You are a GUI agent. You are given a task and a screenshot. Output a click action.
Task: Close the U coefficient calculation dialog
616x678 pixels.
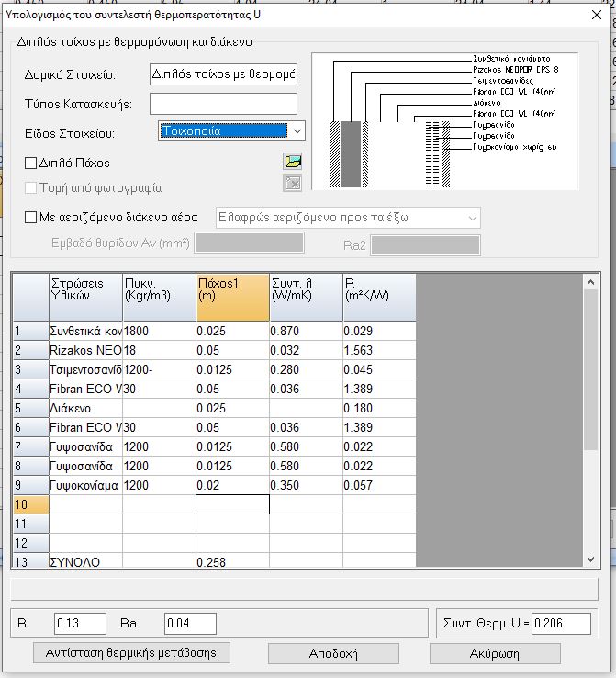coord(598,14)
